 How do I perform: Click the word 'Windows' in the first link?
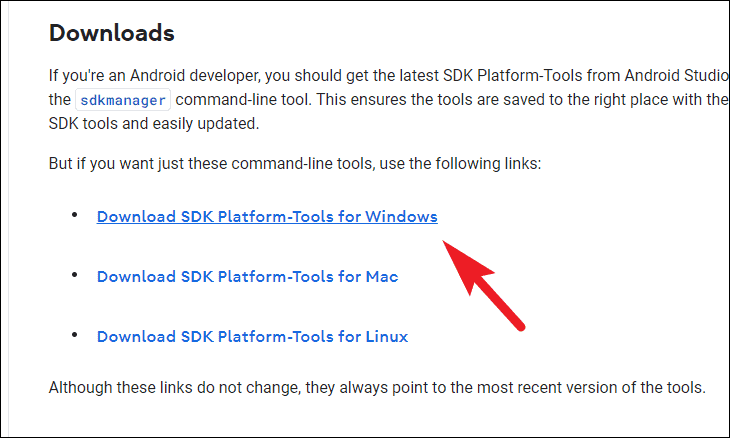coord(401,216)
